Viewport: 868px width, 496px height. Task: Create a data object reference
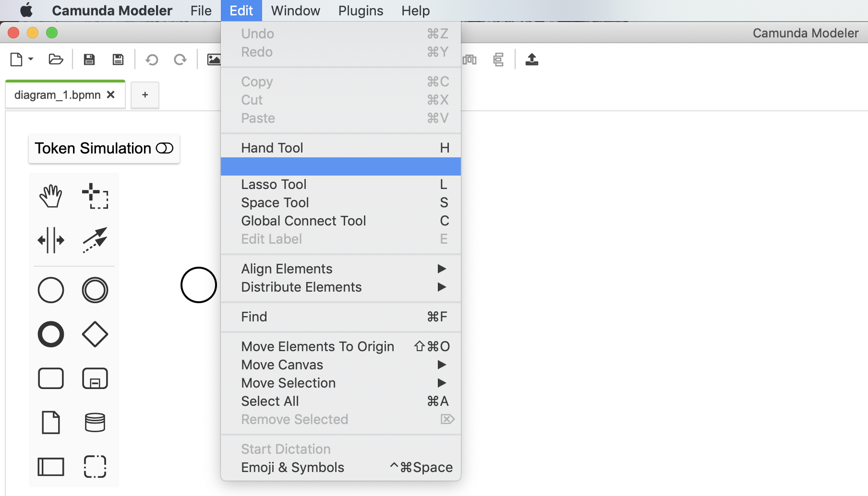tap(51, 423)
